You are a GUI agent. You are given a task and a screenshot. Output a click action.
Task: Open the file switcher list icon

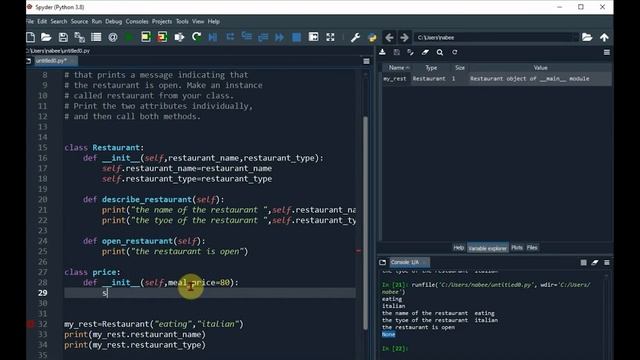coord(96,38)
